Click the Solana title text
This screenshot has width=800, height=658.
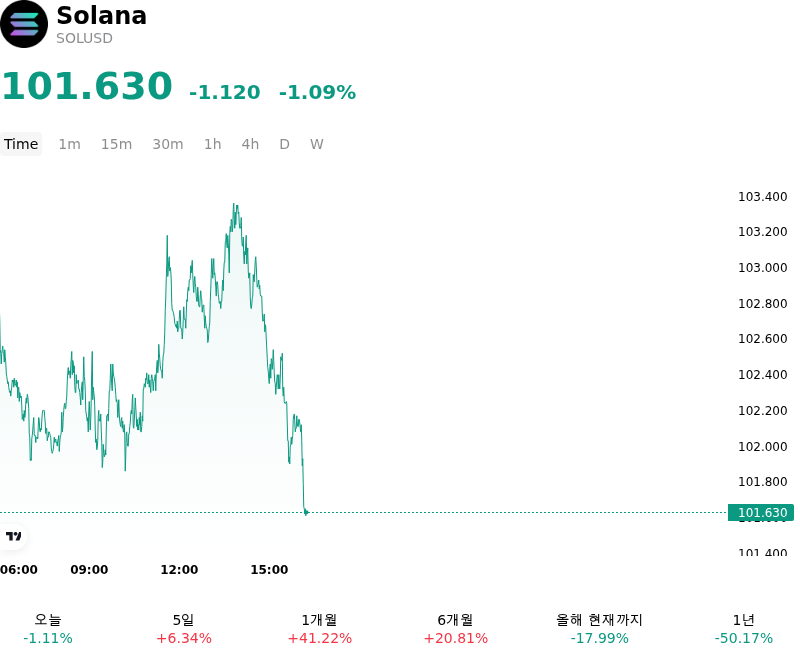[102, 15]
